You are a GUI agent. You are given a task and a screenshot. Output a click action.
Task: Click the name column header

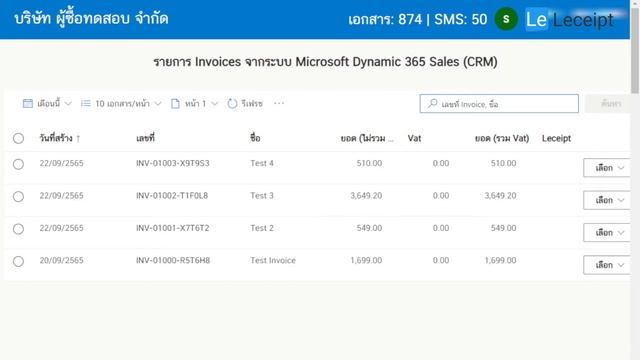coord(255,138)
